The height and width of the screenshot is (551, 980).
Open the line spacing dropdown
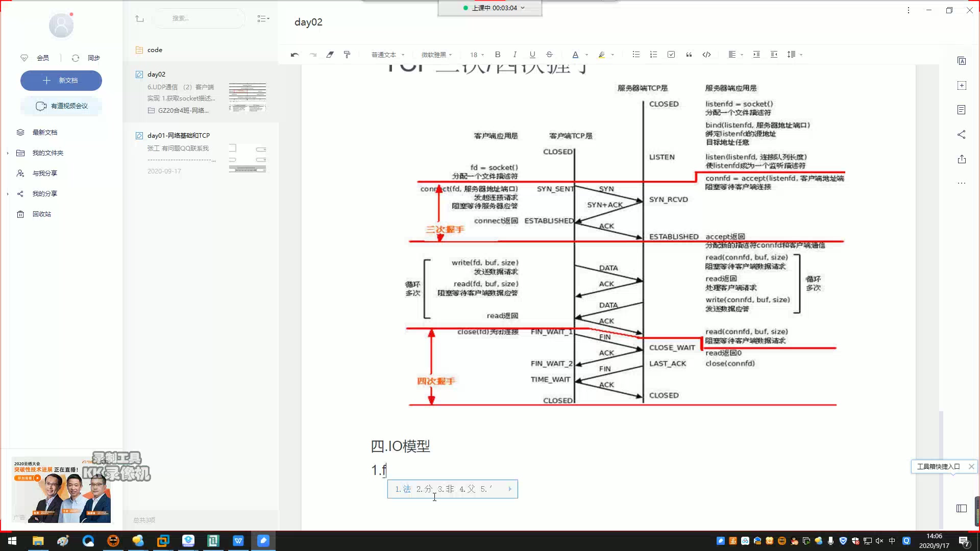tap(795, 55)
